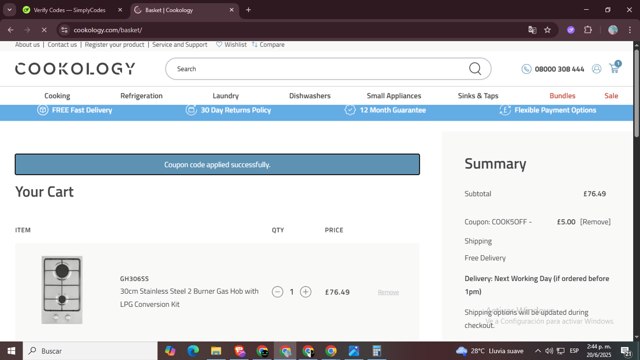Click the Contact us link
640x360 pixels.
(62, 44)
